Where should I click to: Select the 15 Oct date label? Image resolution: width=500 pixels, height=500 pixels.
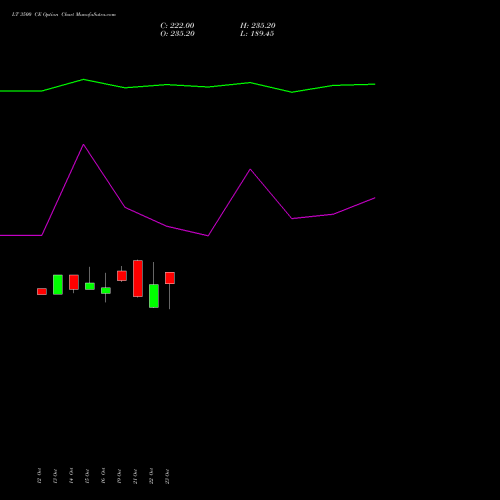point(87,476)
